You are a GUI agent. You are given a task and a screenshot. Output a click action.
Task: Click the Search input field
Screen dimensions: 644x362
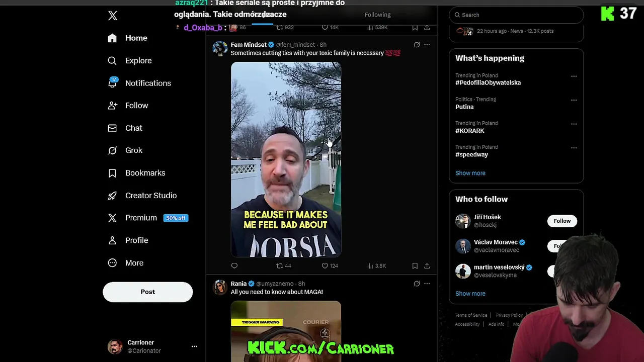point(516,15)
